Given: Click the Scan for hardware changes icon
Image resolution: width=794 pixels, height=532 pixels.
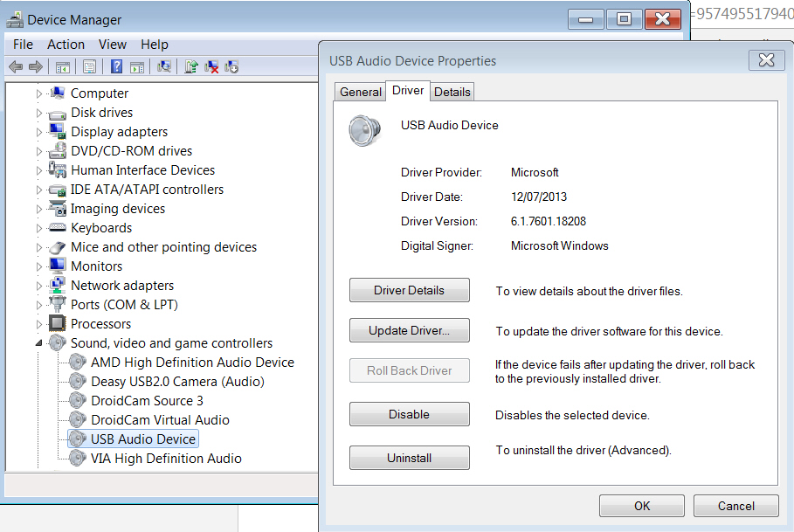Looking at the screenshot, I should click(166, 66).
